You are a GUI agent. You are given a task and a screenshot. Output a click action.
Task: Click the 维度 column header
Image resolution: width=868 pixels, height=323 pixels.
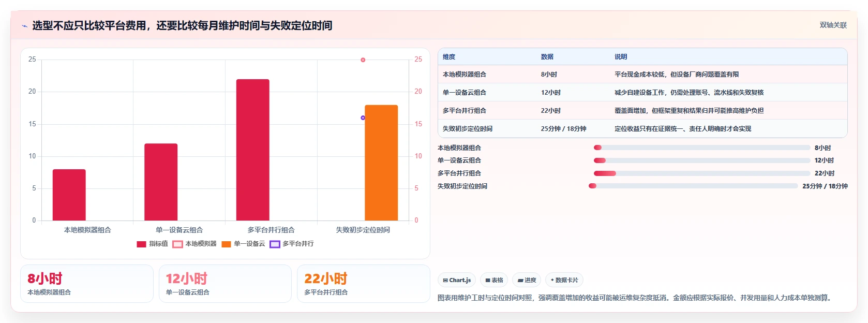click(449, 57)
